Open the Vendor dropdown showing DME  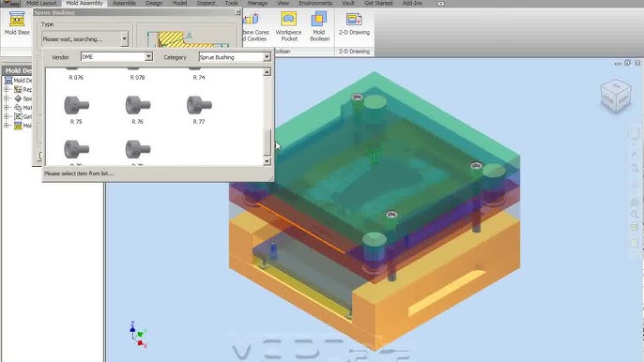coord(116,56)
